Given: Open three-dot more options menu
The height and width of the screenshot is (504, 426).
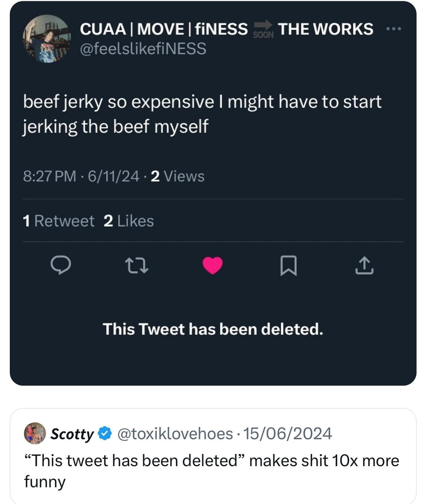Looking at the screenshot, I should 394,29.
